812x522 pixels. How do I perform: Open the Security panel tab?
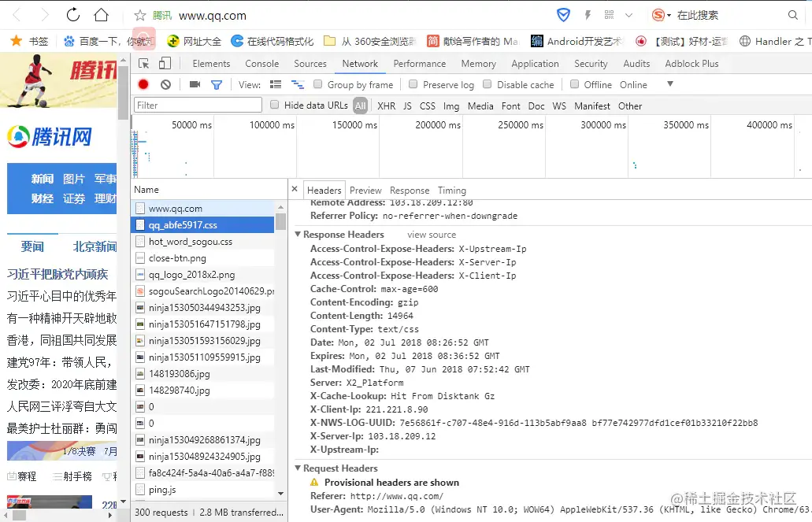pyautogui.click(x=591, y=63)
